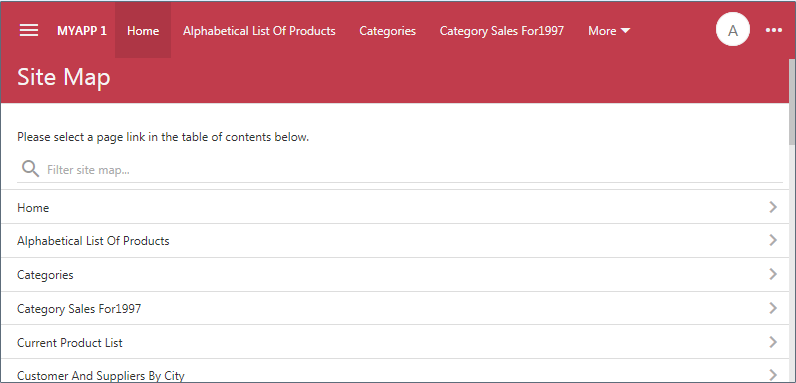Expand the Alphabetical List Of Products row chevron
Image resolution: width=796 pixels, height=383 pixels.
773,240
